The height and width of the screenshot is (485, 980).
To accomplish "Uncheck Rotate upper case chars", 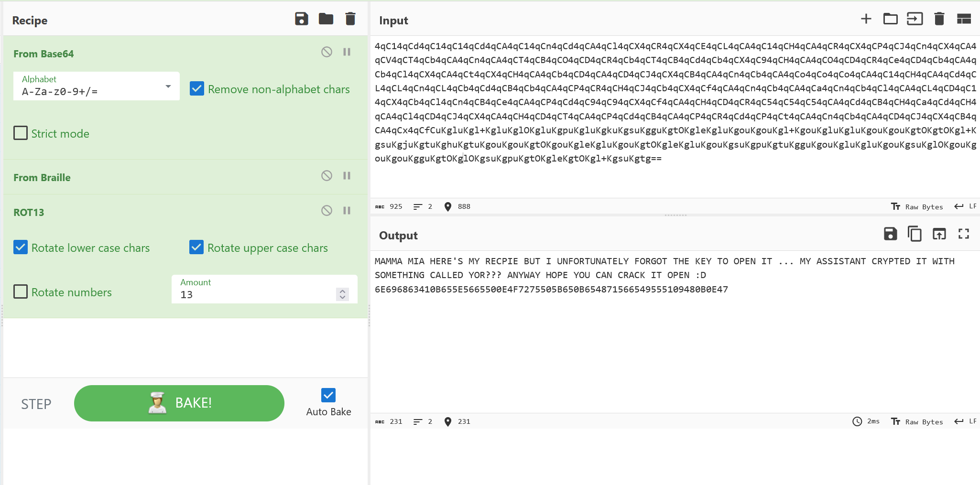I will click(196, 247).
